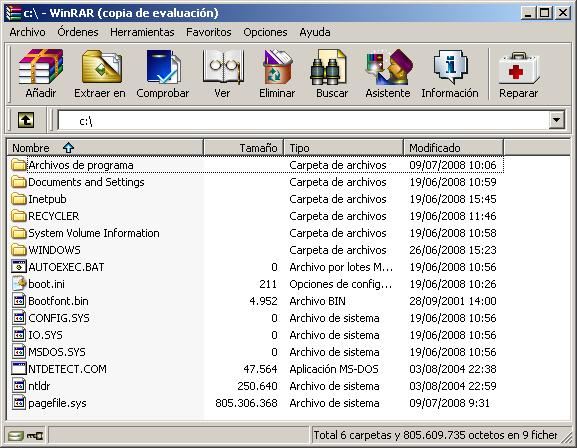Screen dimensions: 577x448
Task: Click the Extraer en toolbar icon
Action: [x=102, y=67]
